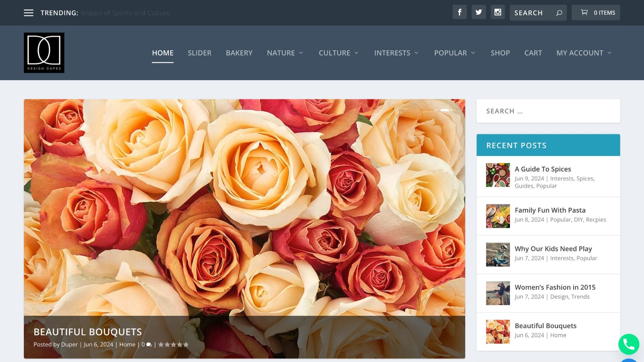644x362 pixels.
Task: Expand the CULTURE menu chevron
Action: coord(356,53)
